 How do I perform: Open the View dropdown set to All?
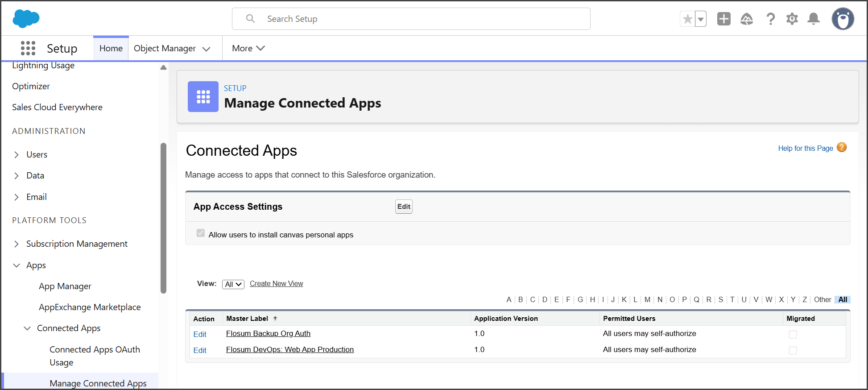point(233,284)
